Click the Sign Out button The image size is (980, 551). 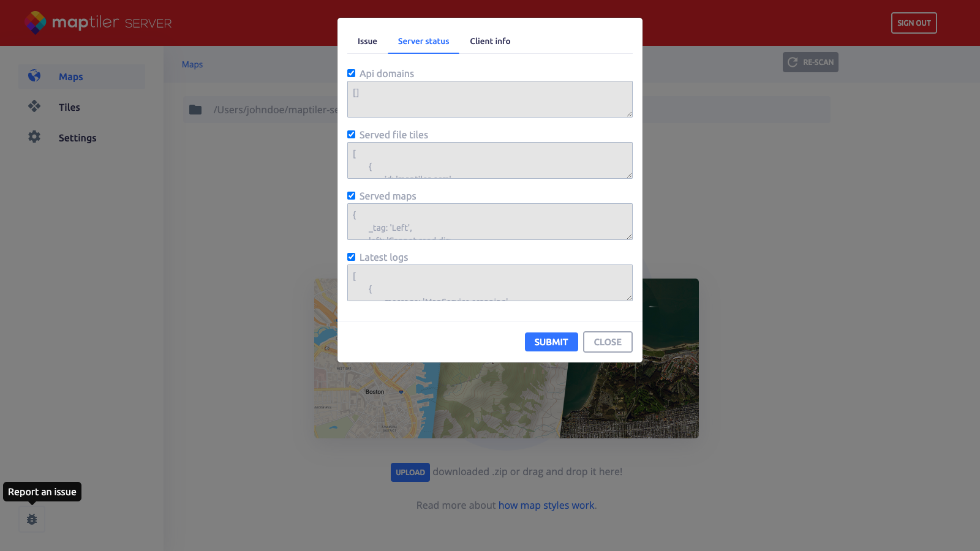pos(913,23)
